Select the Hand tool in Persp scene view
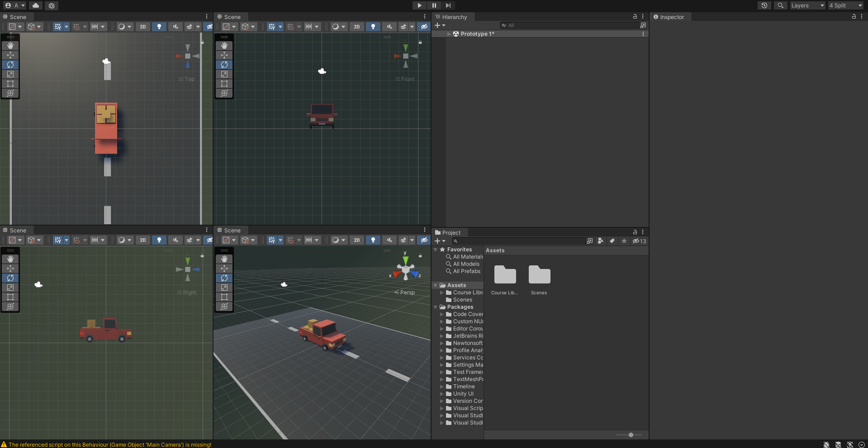 click(224, 259)
